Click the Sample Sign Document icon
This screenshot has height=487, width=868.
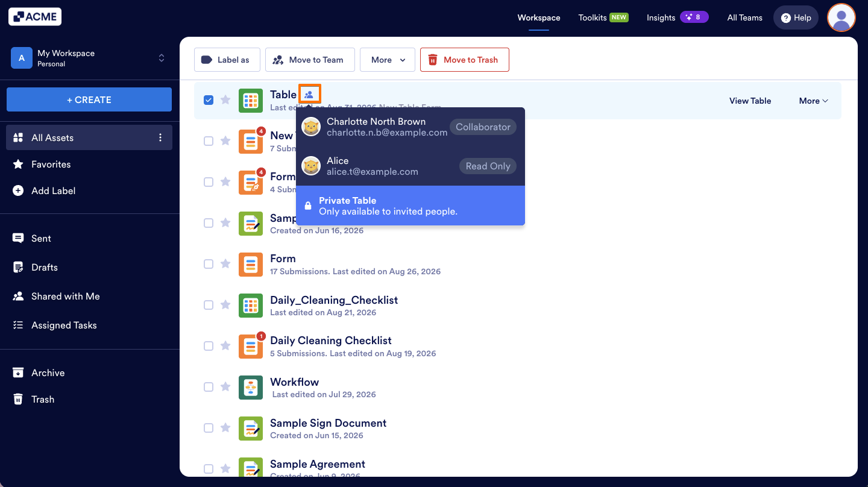(251, 429)
